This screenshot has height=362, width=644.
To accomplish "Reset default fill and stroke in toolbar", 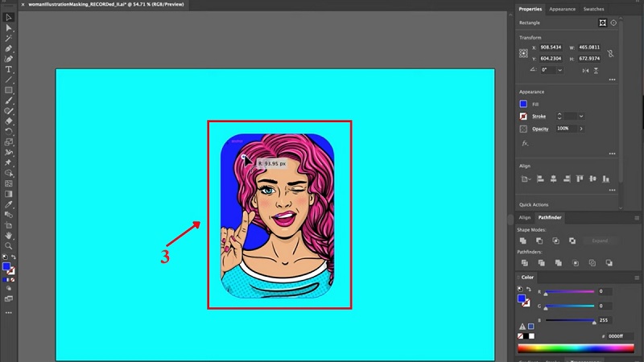I will tap(5, 257).
